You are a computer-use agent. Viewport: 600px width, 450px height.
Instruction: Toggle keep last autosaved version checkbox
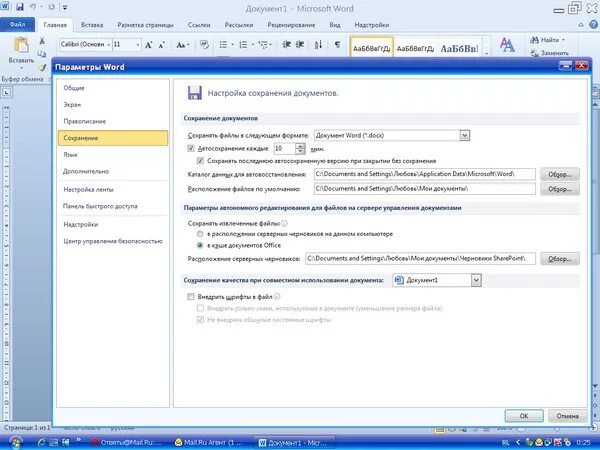[200, 161]
